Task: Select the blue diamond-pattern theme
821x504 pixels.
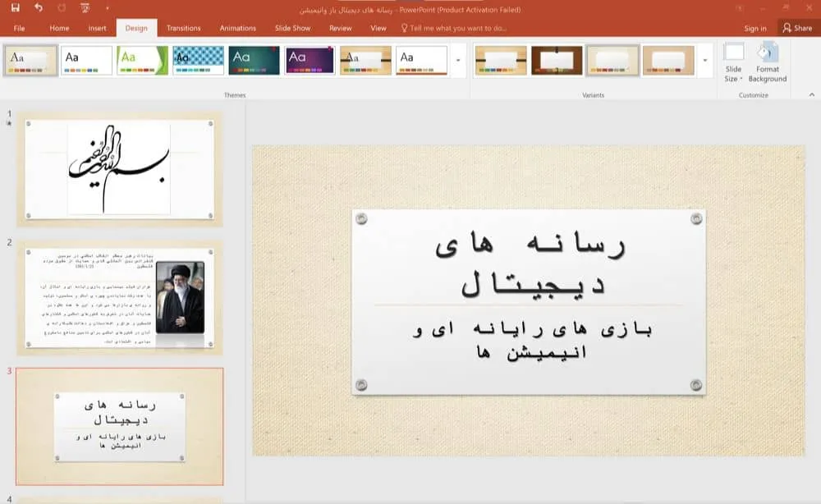Action: tap(198, 60)
